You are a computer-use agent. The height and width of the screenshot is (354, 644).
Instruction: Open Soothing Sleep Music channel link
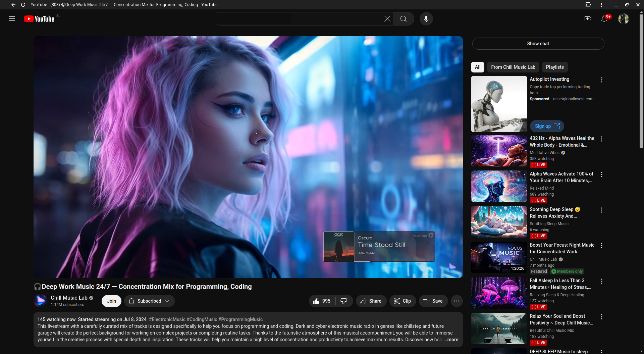click(x=549, y=224)
